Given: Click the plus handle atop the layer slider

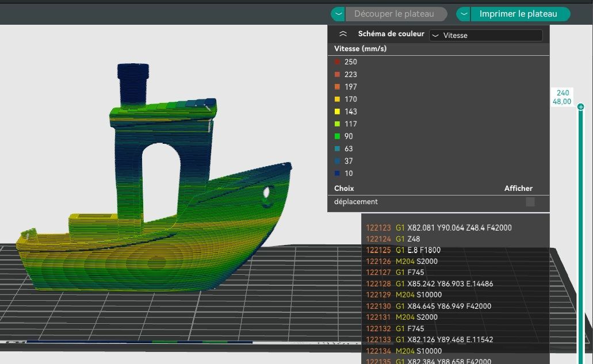Looking at the screenshot, I should point(580,107).
